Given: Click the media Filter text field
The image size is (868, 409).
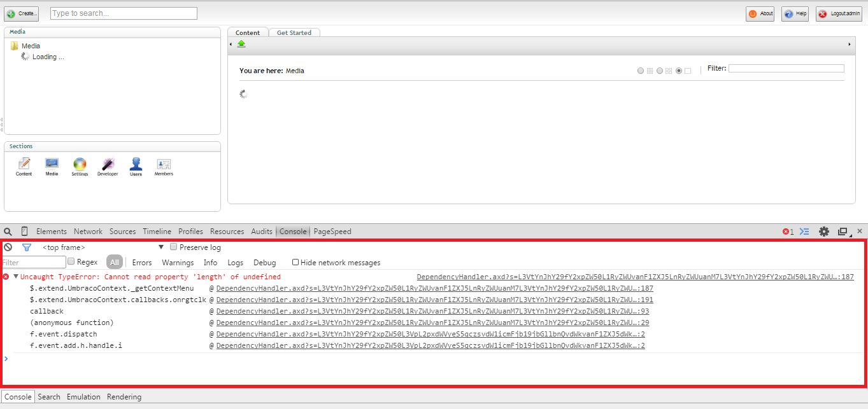Looking at the screenshot, I should pyautogui.click(x=786, y=68).
